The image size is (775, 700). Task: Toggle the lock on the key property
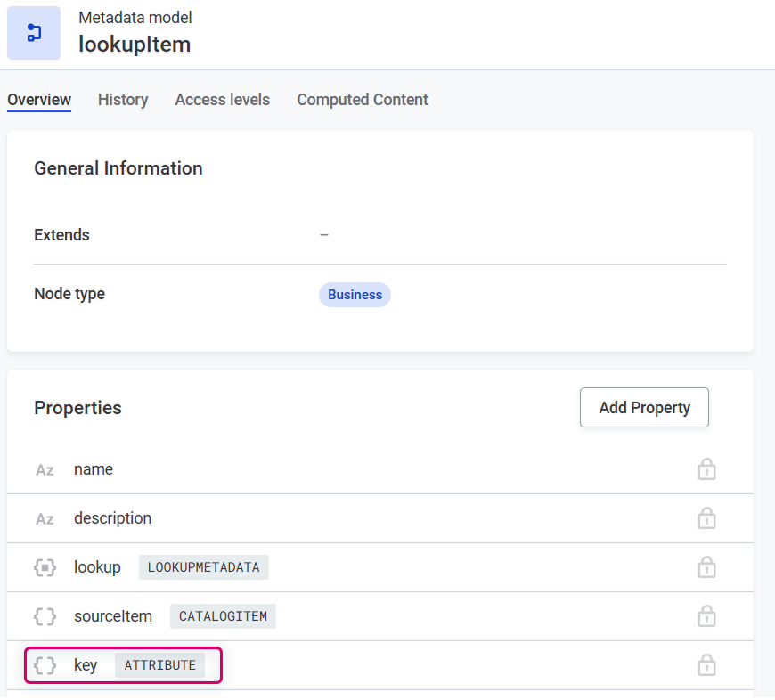click(706, 665)
